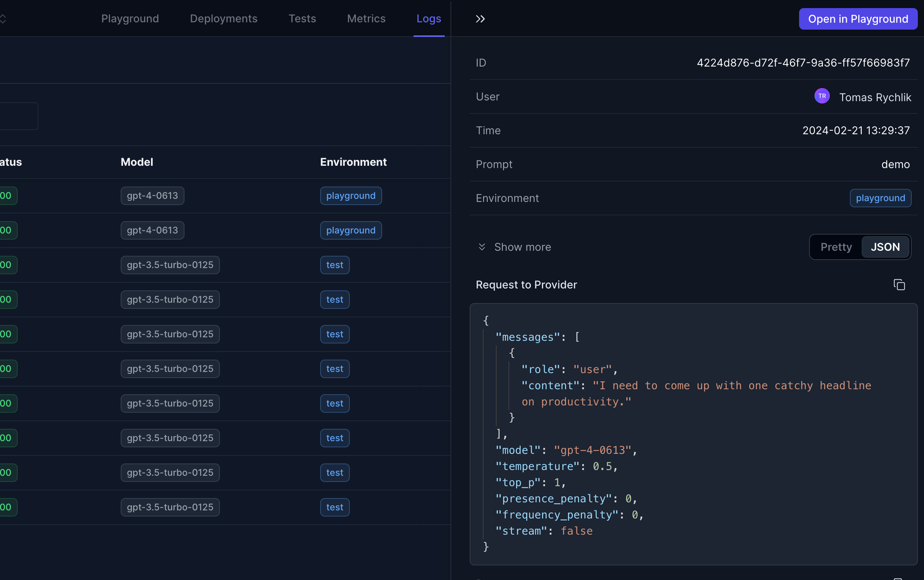Click the filter input box above table
This screenshot has width=924, height=580.
point(19,116)
